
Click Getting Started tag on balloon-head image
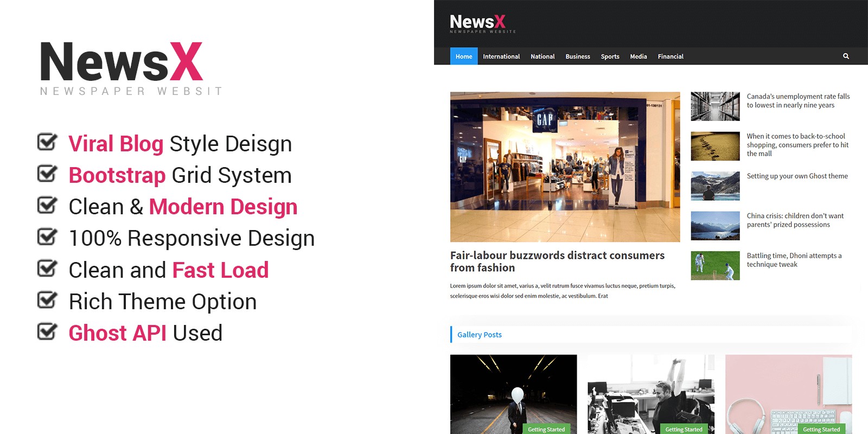(x=546, y=429)
